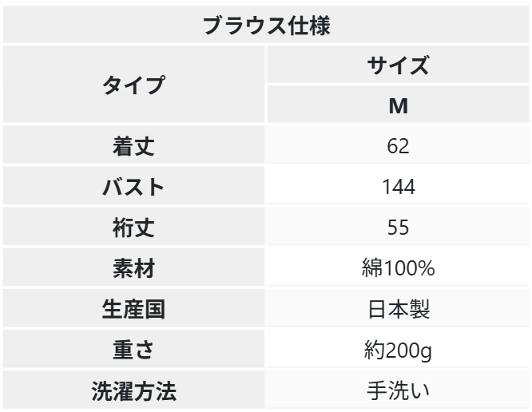This screenshot has width=532, height=412.
Task: Select the 144 bust value
Action: (398, 186)
